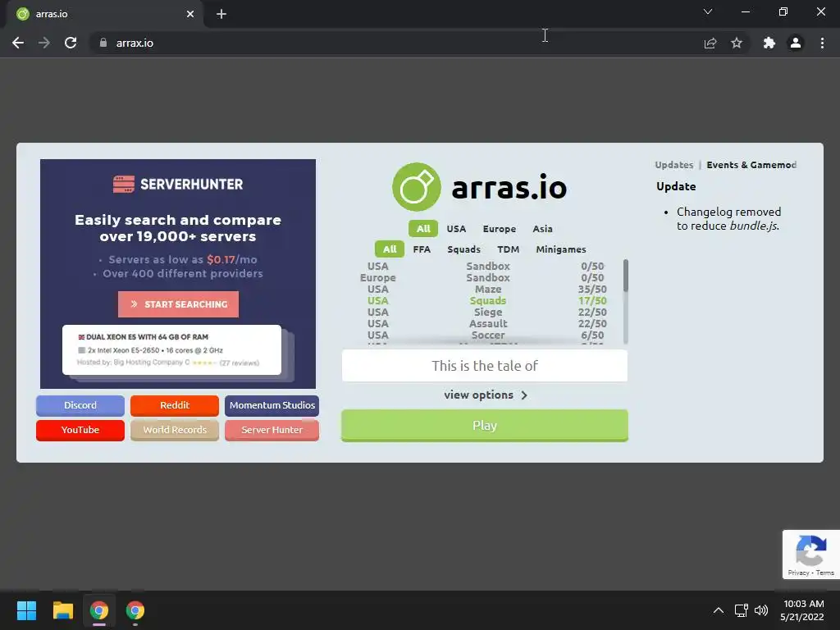The height and width of the screenshot is (630, 840).
Task: Open the volume control icon
Action: (x=760, y=610)
